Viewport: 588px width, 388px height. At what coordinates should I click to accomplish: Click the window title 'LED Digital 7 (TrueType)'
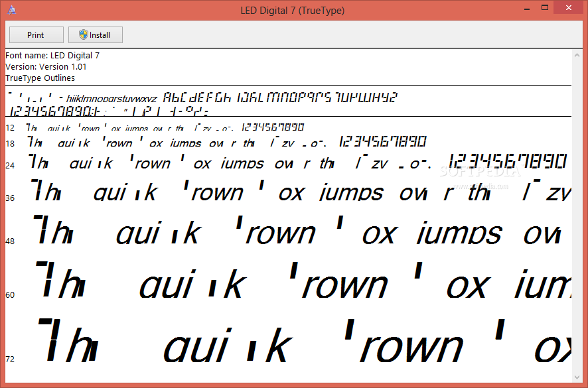tap(293, 11)
